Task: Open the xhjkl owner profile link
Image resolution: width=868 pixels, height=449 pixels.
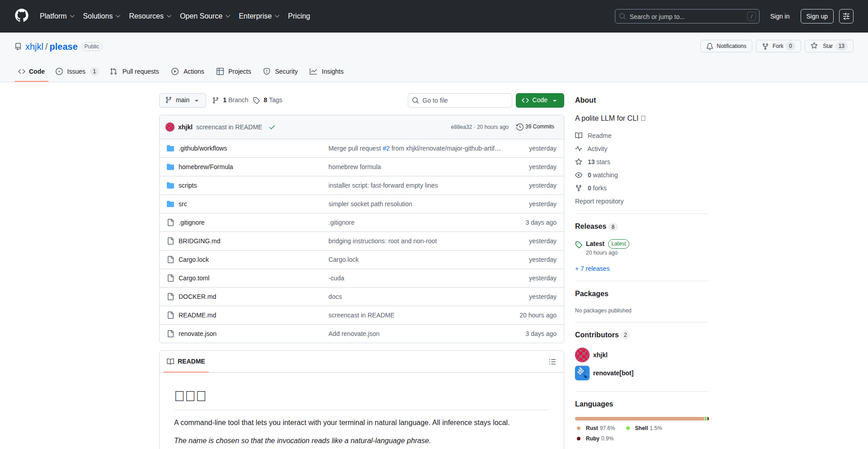Action: 34,47
